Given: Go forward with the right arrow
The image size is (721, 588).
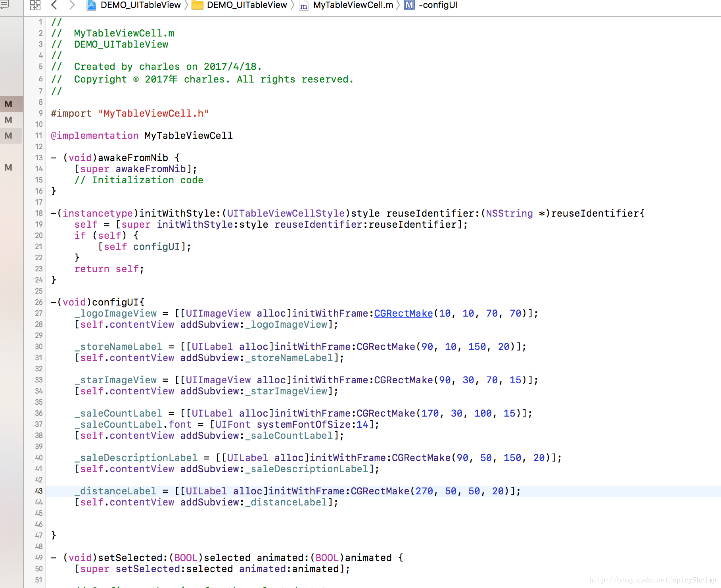Looking at the screenshot, I should click(72, 5).
